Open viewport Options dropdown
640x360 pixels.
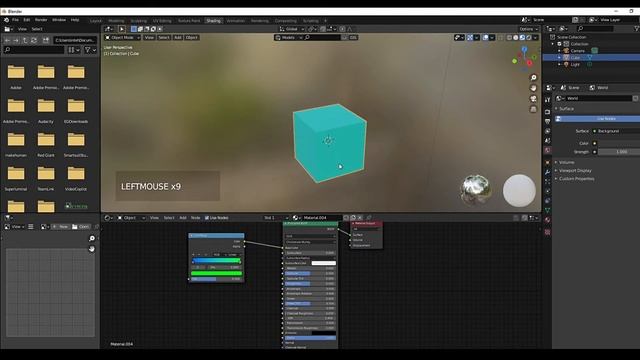[529, 29]
